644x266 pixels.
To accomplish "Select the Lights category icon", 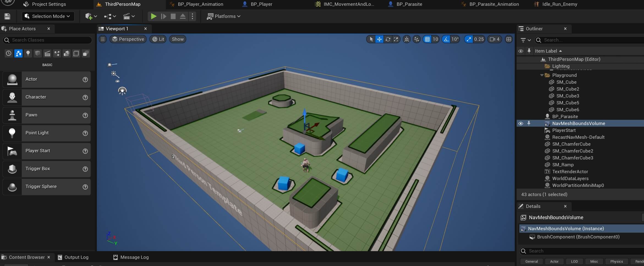I will (28, 53).
